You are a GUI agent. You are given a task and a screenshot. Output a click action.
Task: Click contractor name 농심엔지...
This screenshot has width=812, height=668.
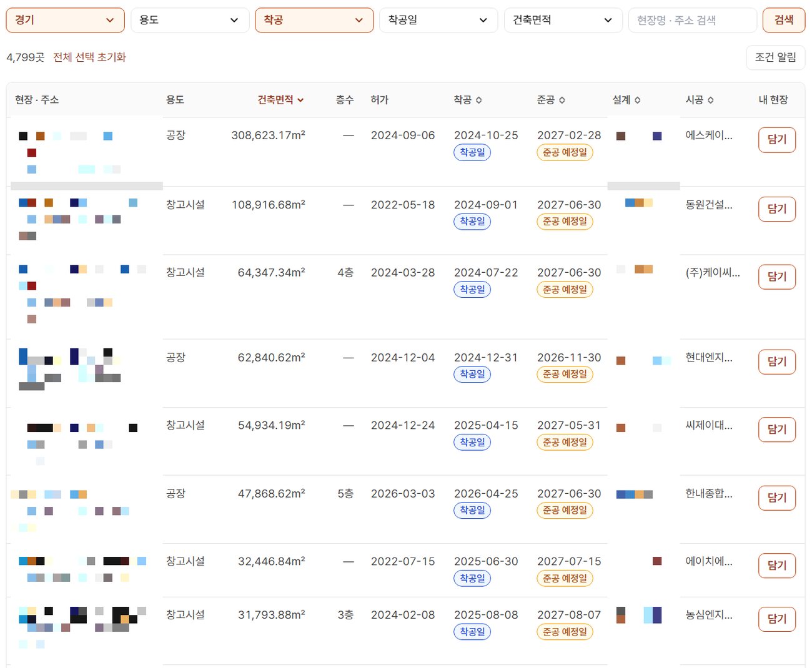click(x=709, y=615)
